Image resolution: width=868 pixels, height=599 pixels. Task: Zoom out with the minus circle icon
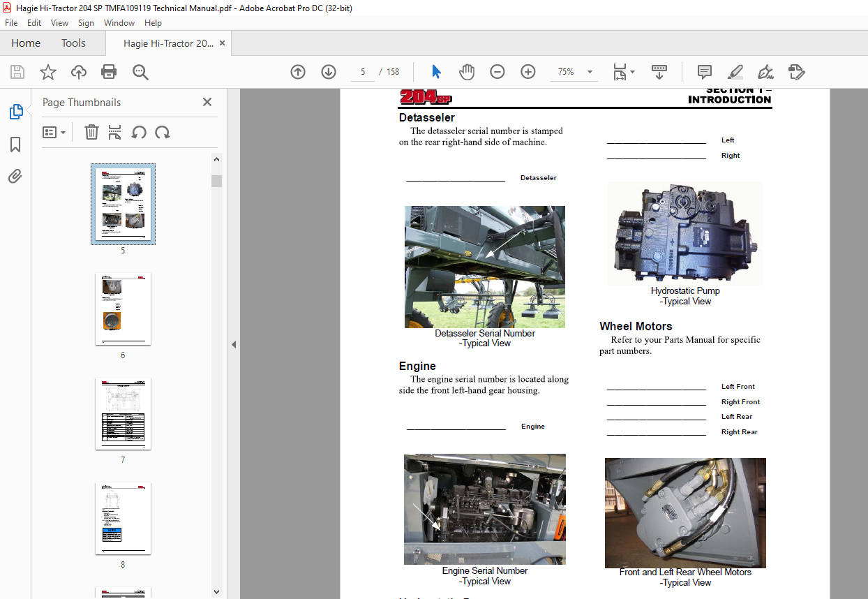(497, 72)
